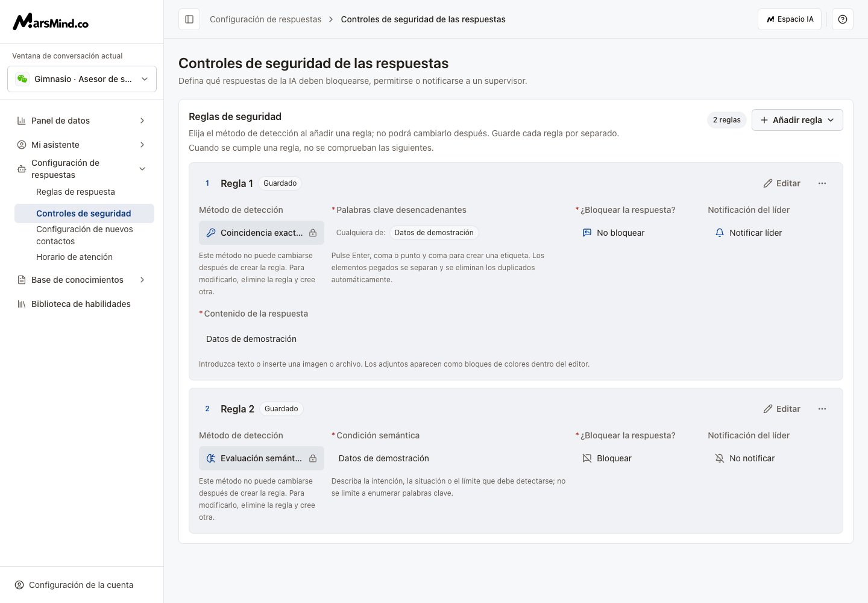Click the Biblioteca de habilidades library icon
This screenshot has width=868, height=603.
[22, 304]
